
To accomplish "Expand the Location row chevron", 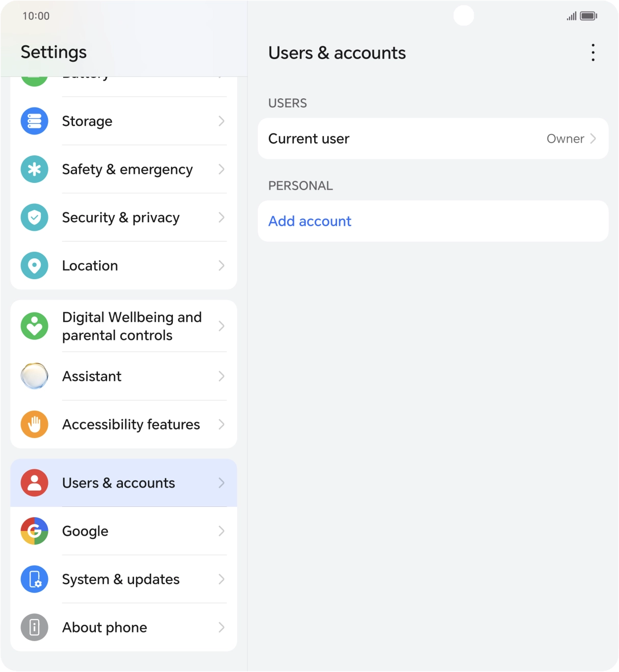I will click(x=221, y=265).
